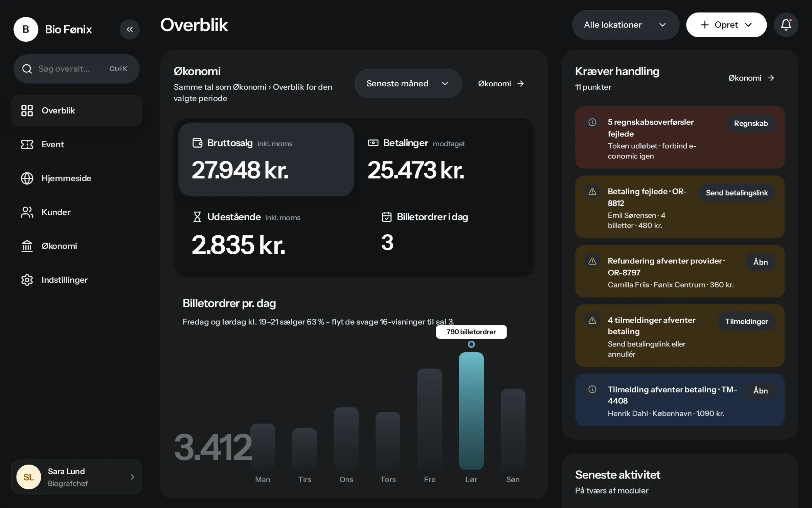Collapse the sidebar with double-chevron icon

130,29
